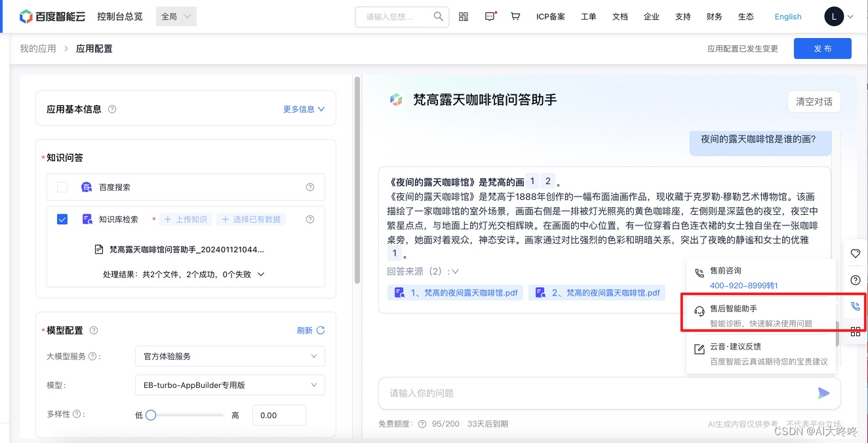Expand the 全局 dropdown
The width and height of the screenshot is (868, 443).
point(176,16)
